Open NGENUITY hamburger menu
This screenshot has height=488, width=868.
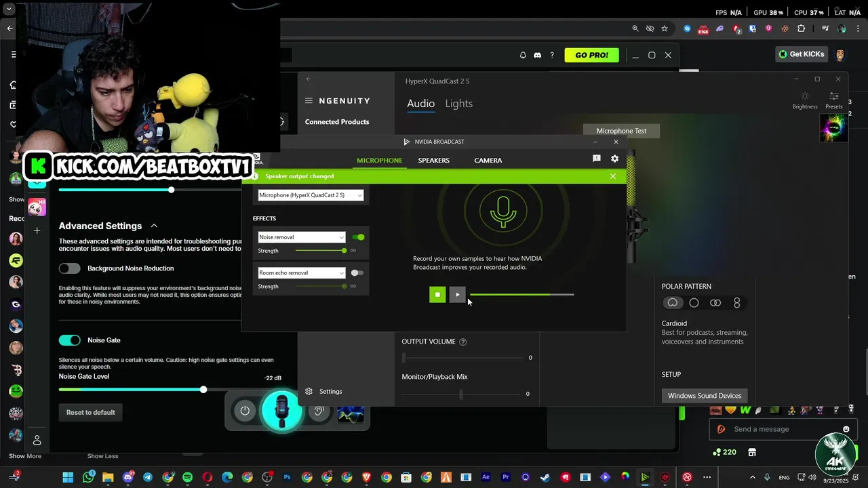pos(309,100)
